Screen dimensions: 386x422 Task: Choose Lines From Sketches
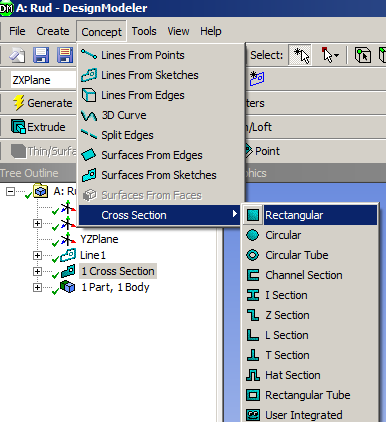point(162,75)
